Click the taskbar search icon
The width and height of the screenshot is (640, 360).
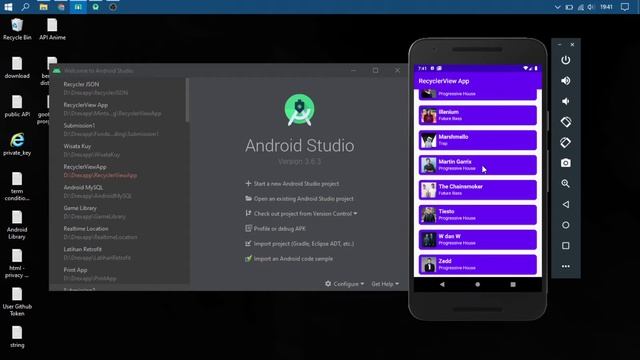[x=25, y=7]
